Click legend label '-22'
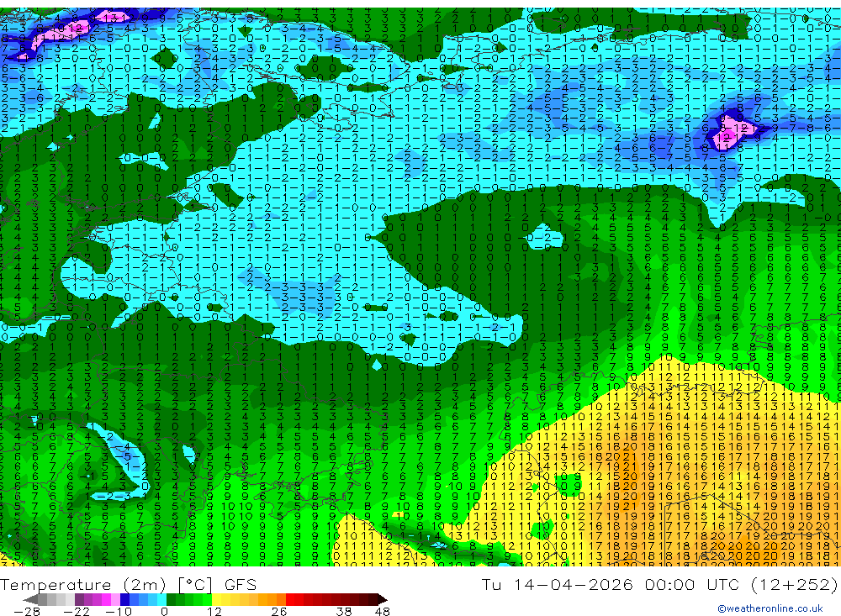 click(x=77, y=612)
